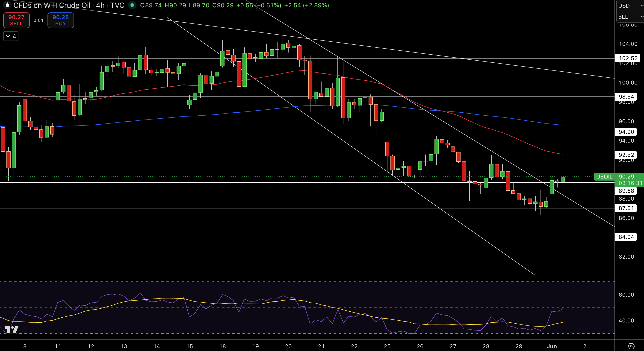
Task: Select the 84.04 horizontal line price label
Action: (626, 237)
